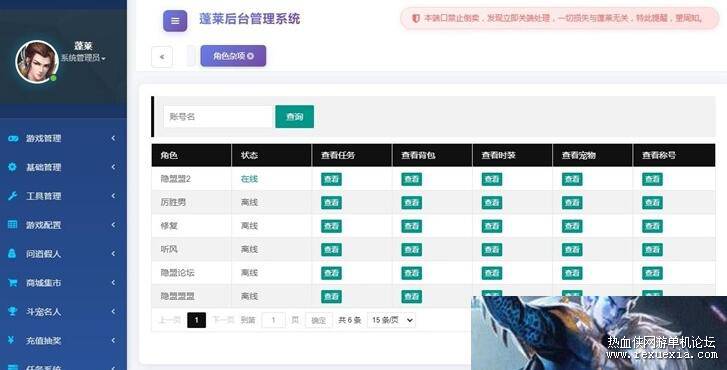This screenshot has width=727, height=370.
Task: Open 商城集市 sidebar menu
Action: [63, 282]
